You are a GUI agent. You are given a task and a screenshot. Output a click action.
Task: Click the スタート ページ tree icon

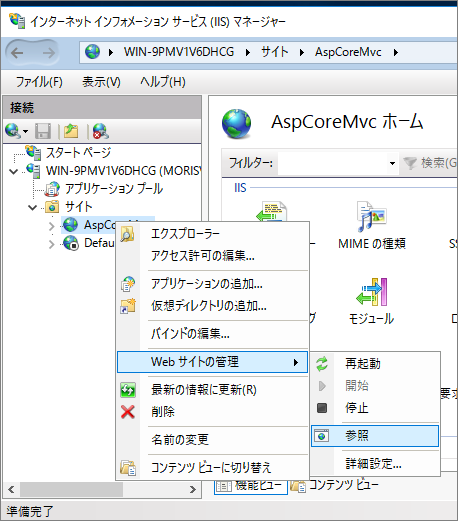(34, 152)
